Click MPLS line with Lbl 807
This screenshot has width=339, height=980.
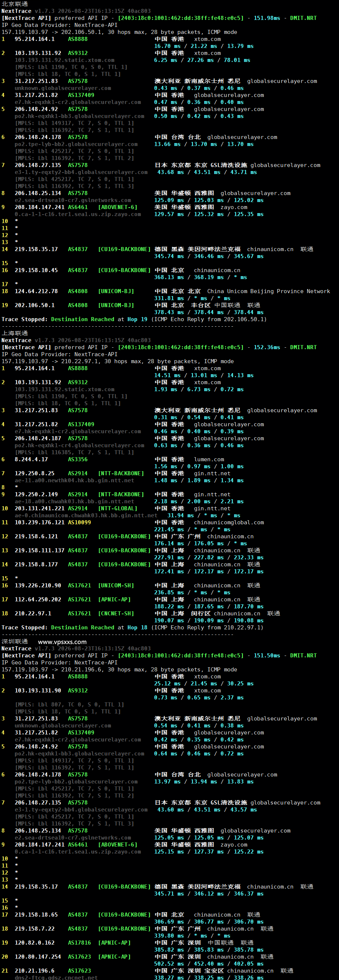69,705
